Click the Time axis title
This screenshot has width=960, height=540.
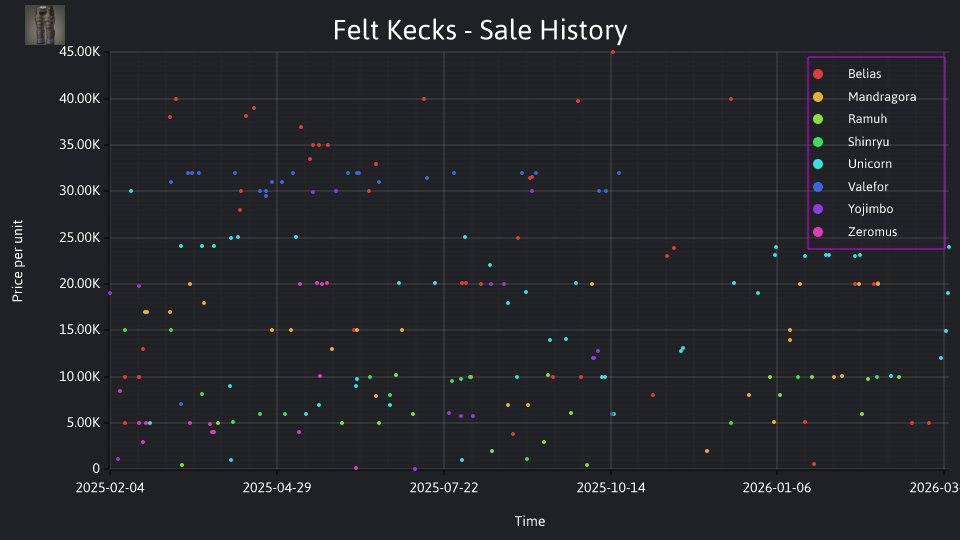[x=530, y=522]
